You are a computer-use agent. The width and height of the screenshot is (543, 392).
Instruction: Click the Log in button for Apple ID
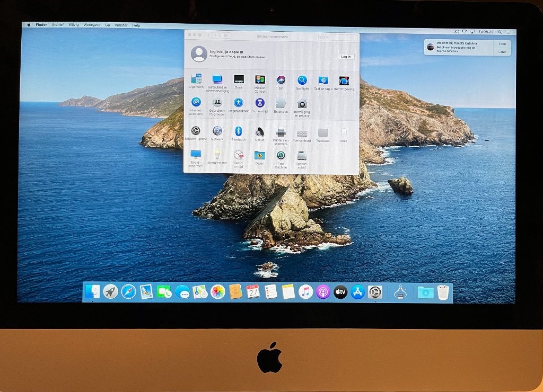click(346, 56)
